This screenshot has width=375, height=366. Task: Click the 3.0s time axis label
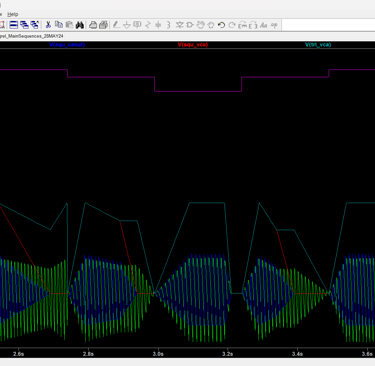[x=158, y=354]
